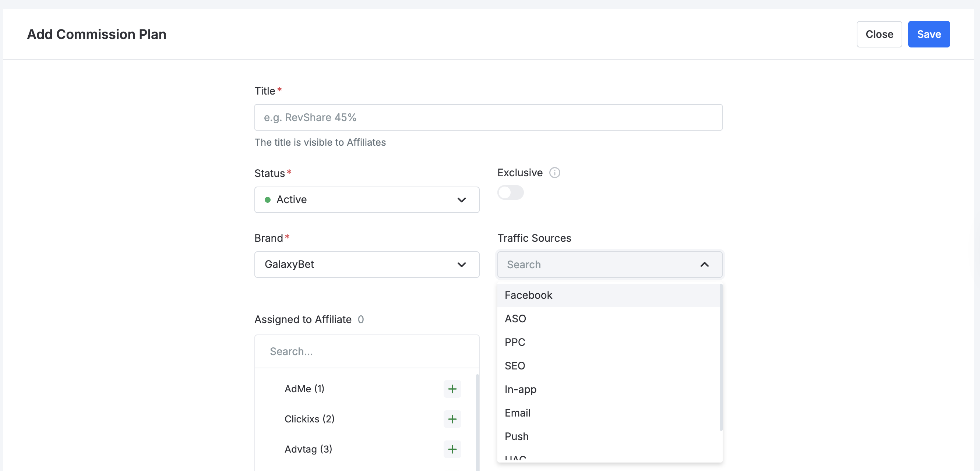Open the Brand dropdown showing GalaxyBet
Screen dimensions: 980x471
[x=367, y=265]
